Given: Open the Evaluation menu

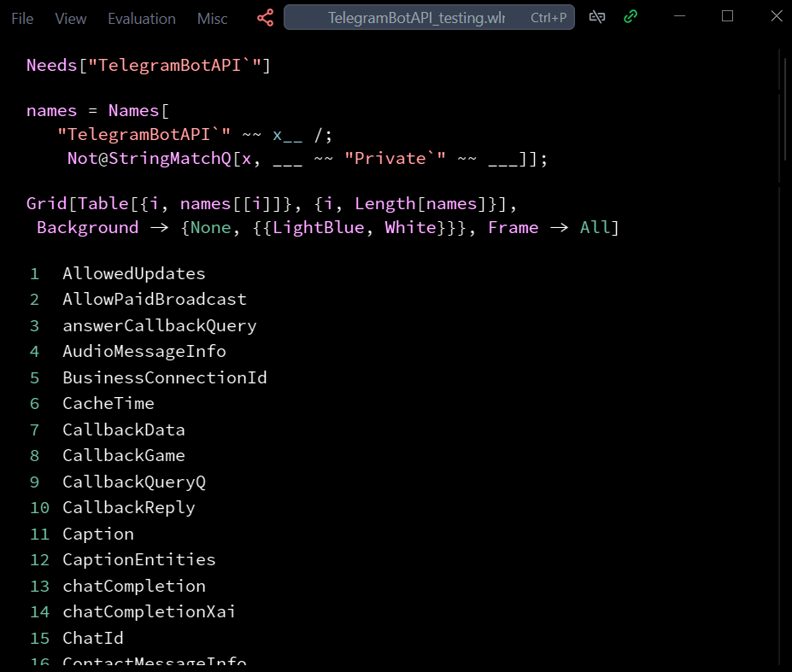Looking at the screenshot, I should 142,19.
